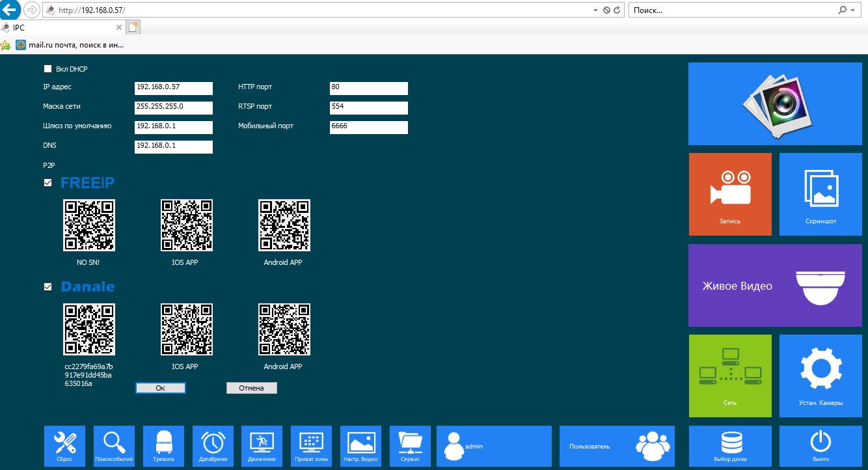
Task: Open Движение motion detection tile
Action: (x=262, y=446)
